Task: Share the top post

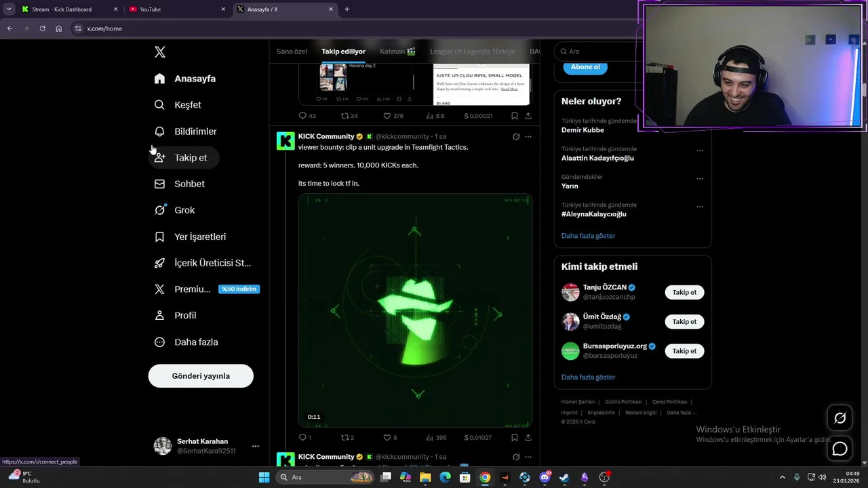Action: [x=528, y=116]
